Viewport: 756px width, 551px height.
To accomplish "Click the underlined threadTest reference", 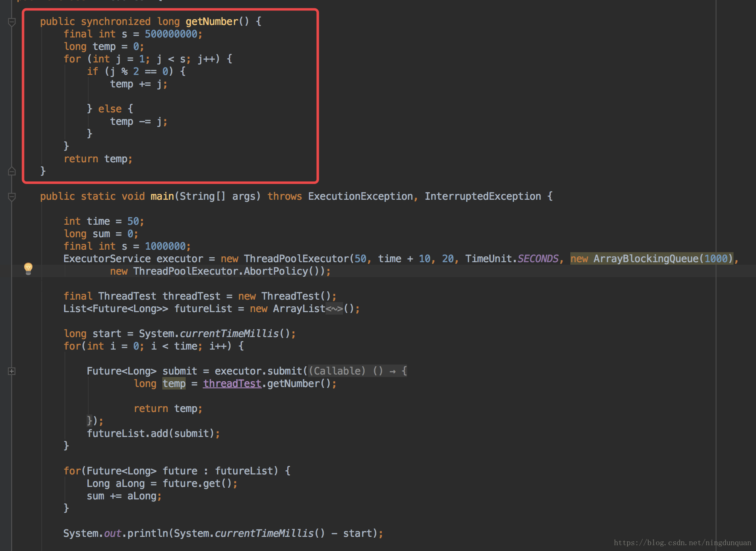I will (x=232, y=384).
